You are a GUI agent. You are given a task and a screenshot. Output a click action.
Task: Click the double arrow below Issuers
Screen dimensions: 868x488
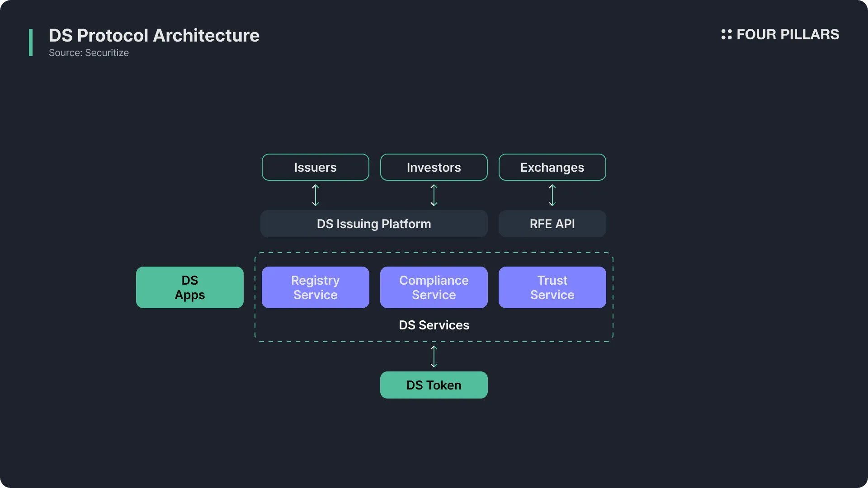tap(316, 195)
